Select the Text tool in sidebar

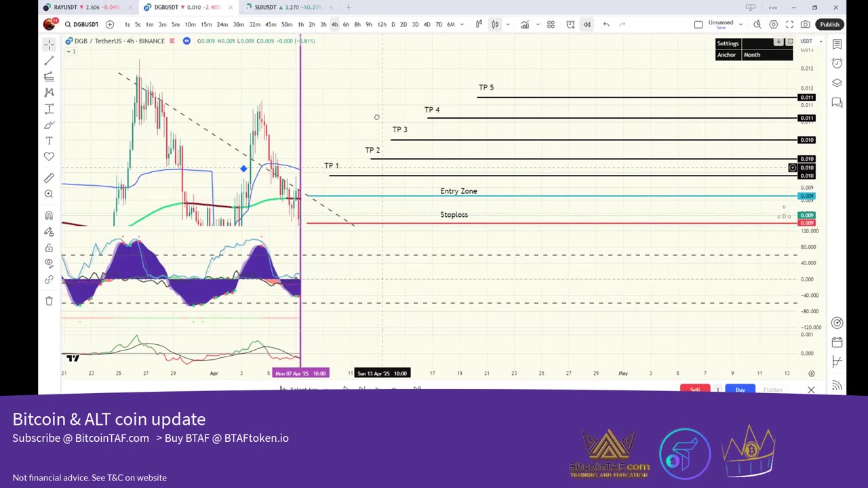pyautogui.click(x=49, y=140)
